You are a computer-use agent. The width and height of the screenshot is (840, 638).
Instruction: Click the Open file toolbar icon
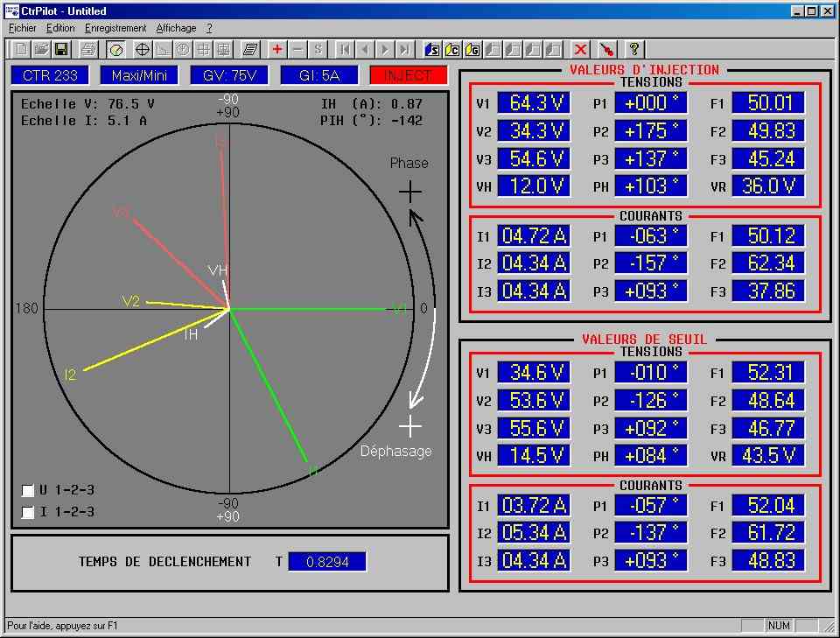point(41,50)
